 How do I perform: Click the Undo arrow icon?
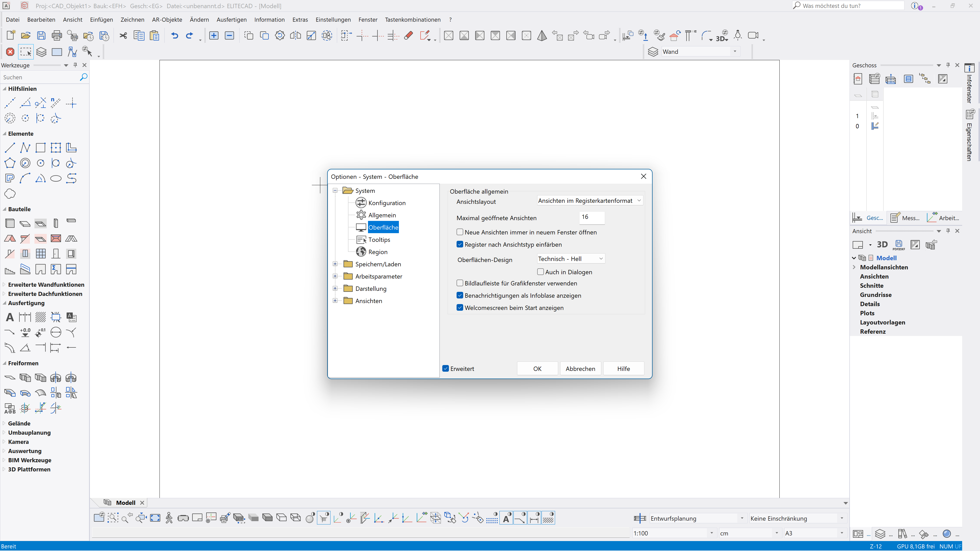pos(174,36)
